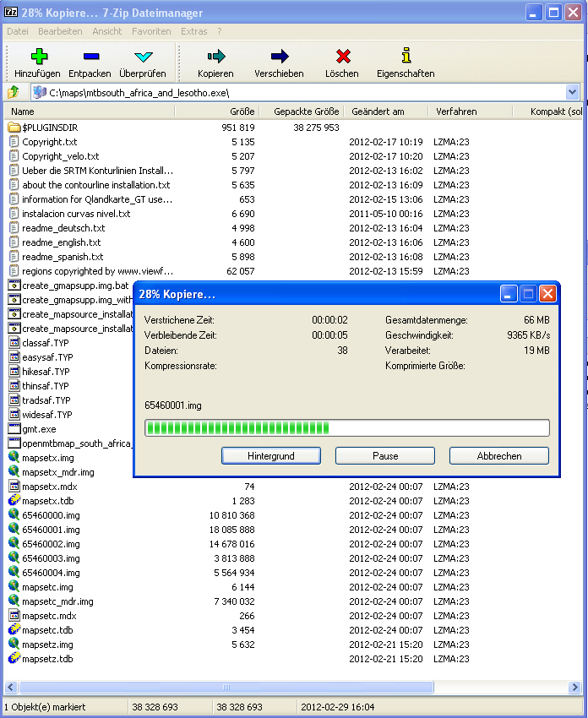Click the mapsetx.tdb file icon

click(14, 500)
